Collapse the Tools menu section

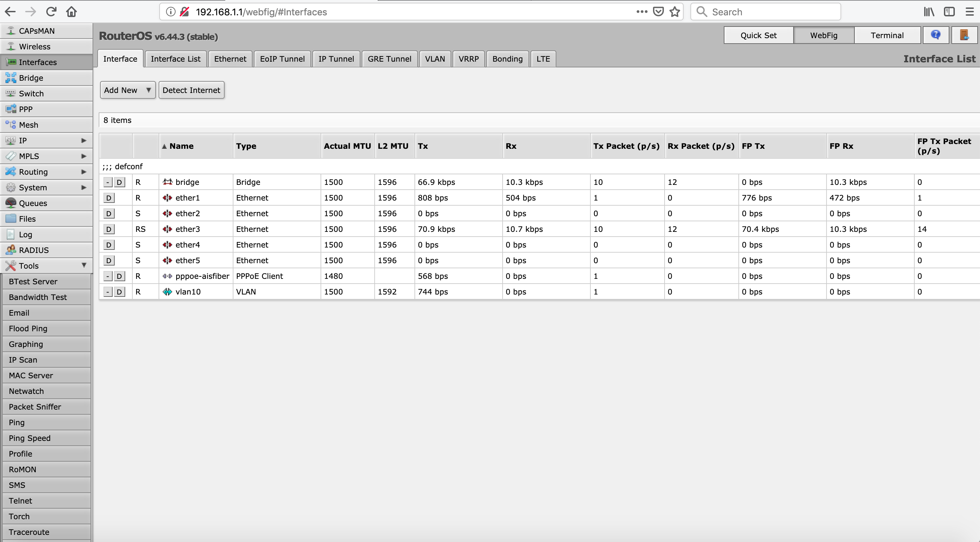(84, 265)
